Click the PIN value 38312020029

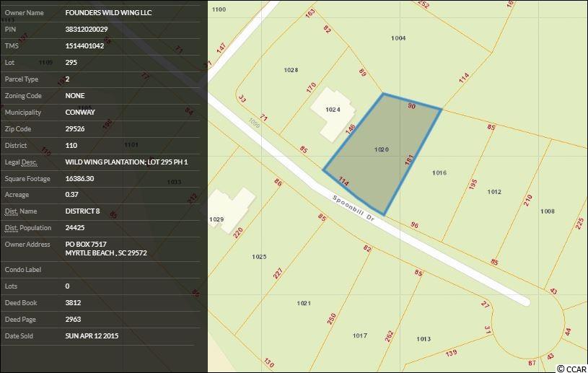pos(85,30)
